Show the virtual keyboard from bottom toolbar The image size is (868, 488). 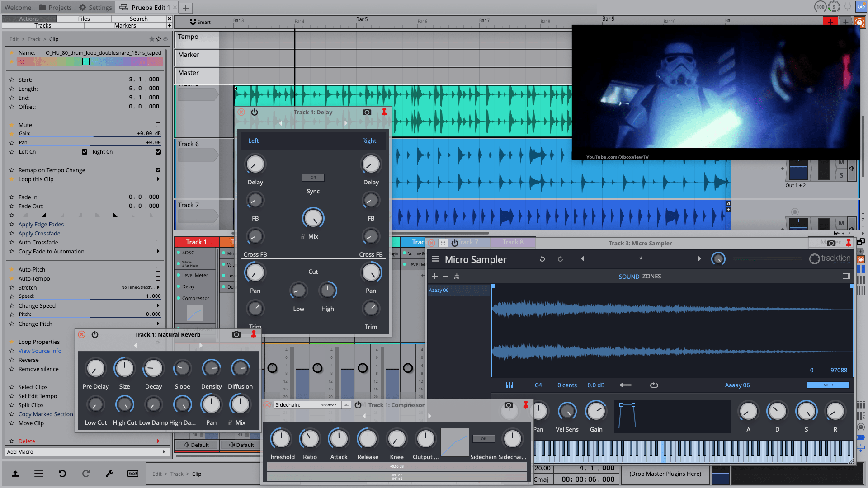[132, 474]
